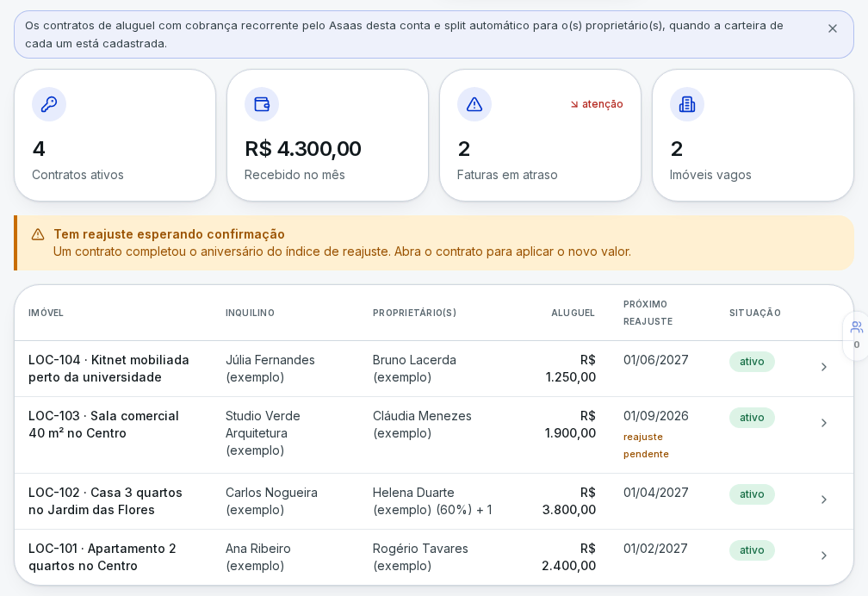Click the SITUAÇÃO column header

pos(755,313)
